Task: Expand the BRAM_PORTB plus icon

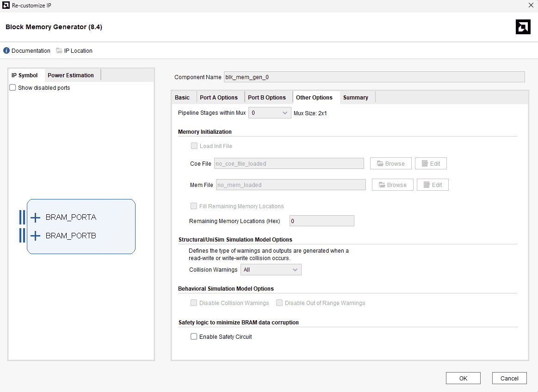Action: click(35, 236)
